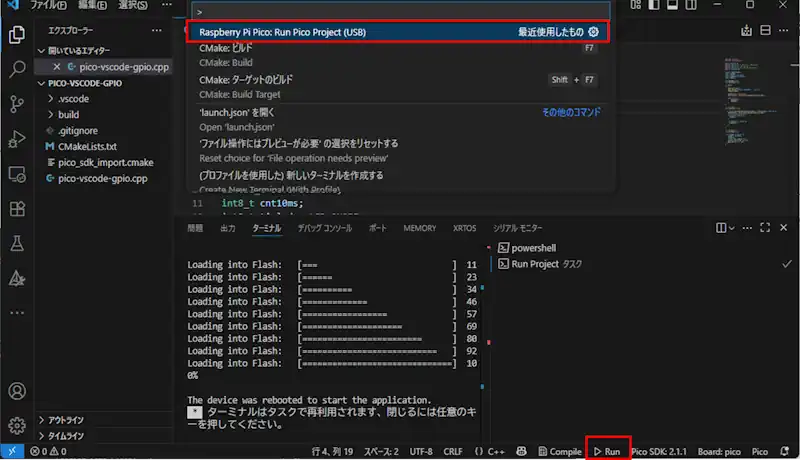Viewport: 800px width, 460px height.
Task: Click the Run button in status bar
Action: (607, 451)
